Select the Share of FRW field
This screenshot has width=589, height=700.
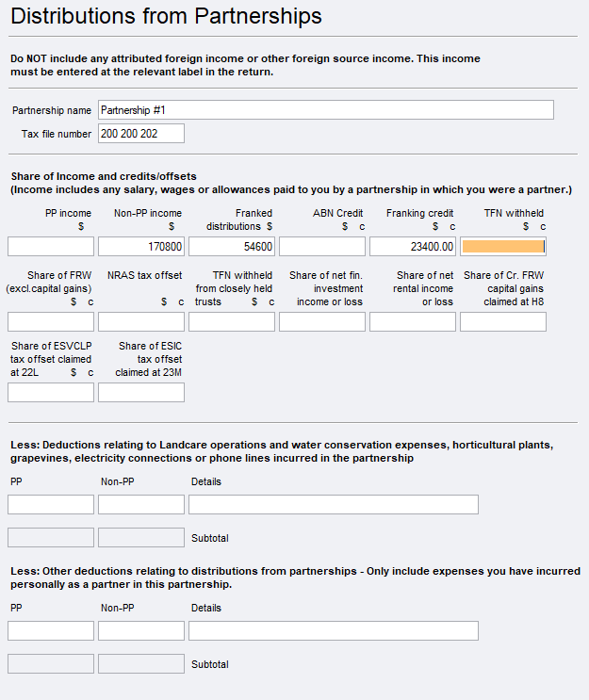tap(51, 322)
